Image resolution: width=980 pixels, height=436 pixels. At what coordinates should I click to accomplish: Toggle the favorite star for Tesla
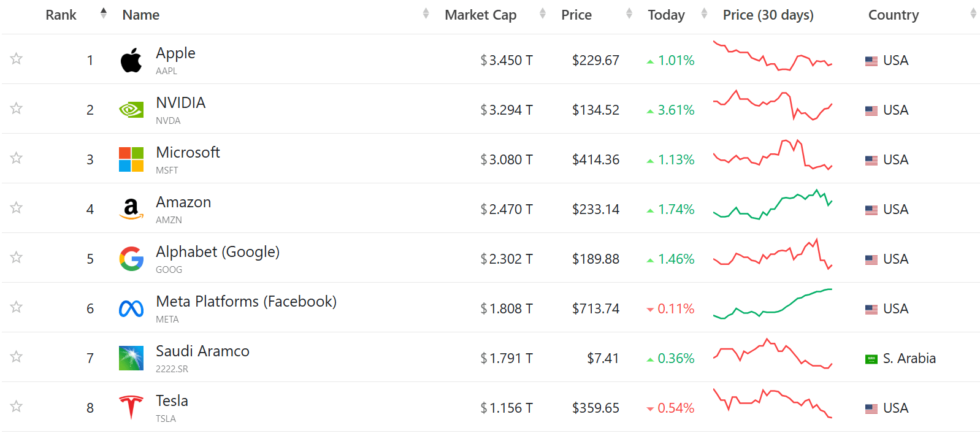tap(16, 407)
